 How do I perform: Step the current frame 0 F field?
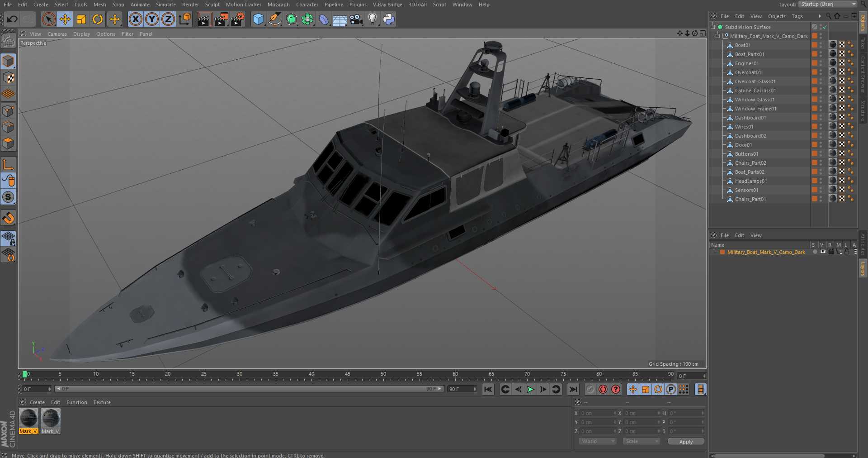coord(691,376)
